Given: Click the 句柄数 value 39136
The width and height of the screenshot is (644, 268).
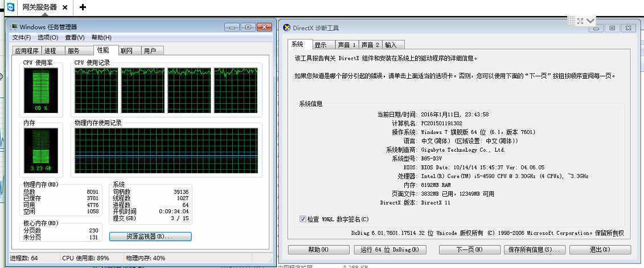Looking at the screenshot, I should [x=181, y=192].
